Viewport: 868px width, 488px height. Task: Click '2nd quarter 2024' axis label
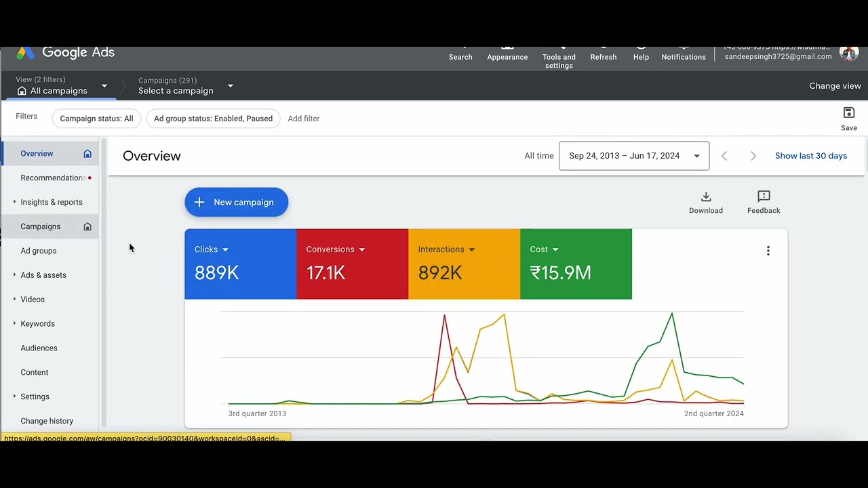click(713, 413)
